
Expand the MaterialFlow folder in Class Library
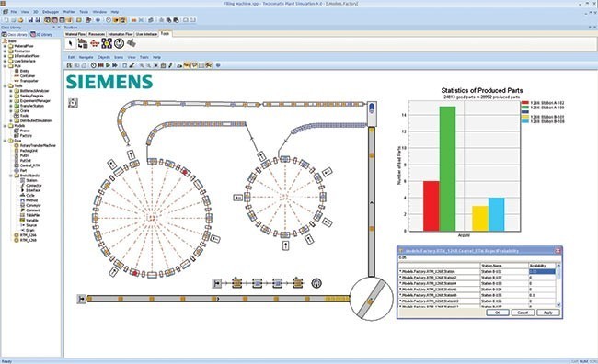pyautogui.click(x=5, y=46)
